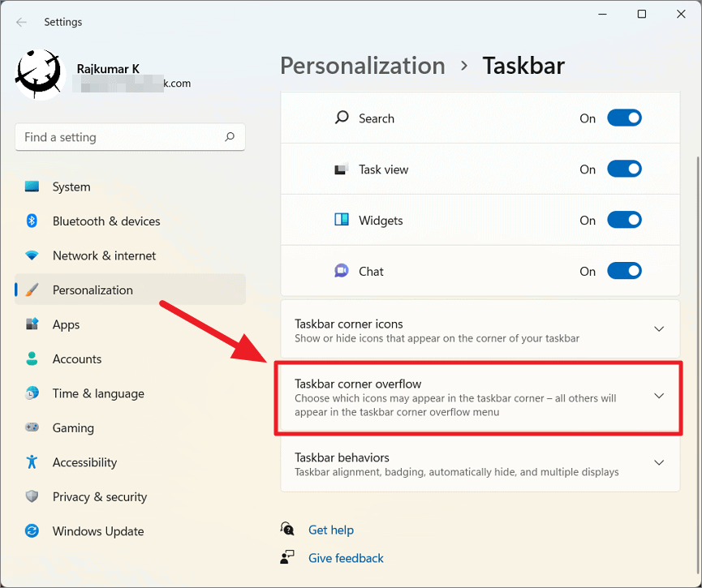
Task: Select the Accessibility icon
Action: (x=32, y=462)
